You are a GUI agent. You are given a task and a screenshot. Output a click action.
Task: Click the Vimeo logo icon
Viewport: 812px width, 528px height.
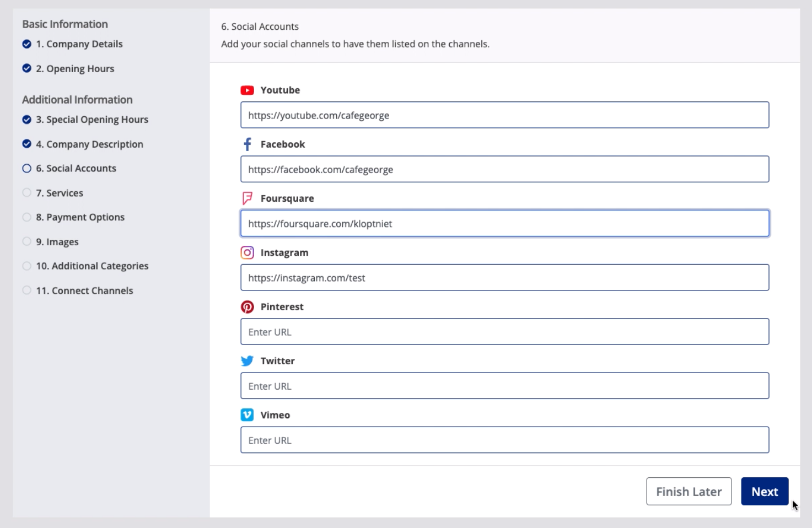247,415
